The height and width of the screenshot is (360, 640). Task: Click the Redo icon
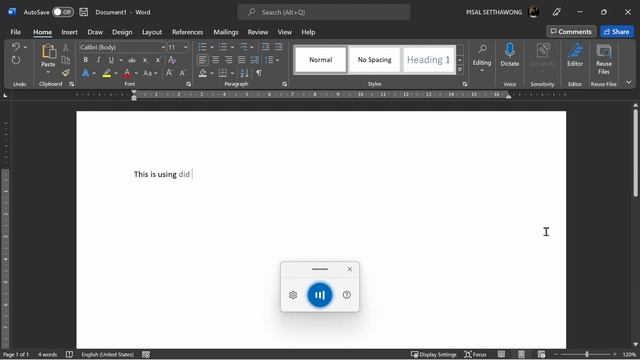click(x=16, y=60)
